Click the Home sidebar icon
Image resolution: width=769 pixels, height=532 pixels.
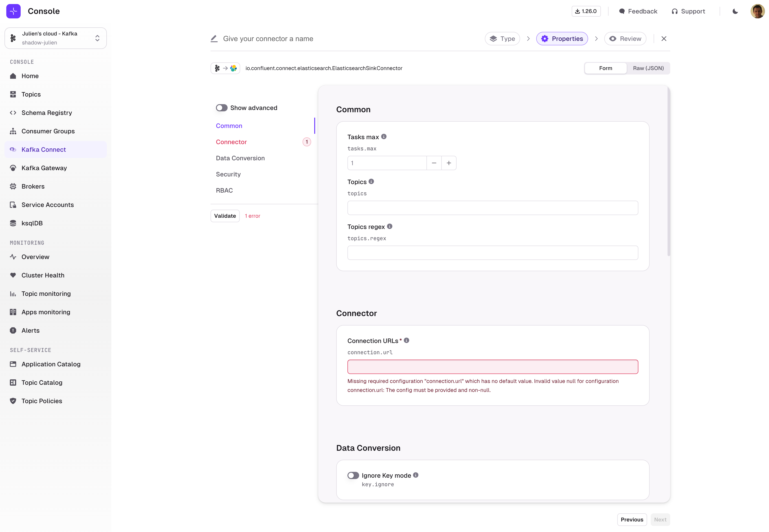point(13,76)
